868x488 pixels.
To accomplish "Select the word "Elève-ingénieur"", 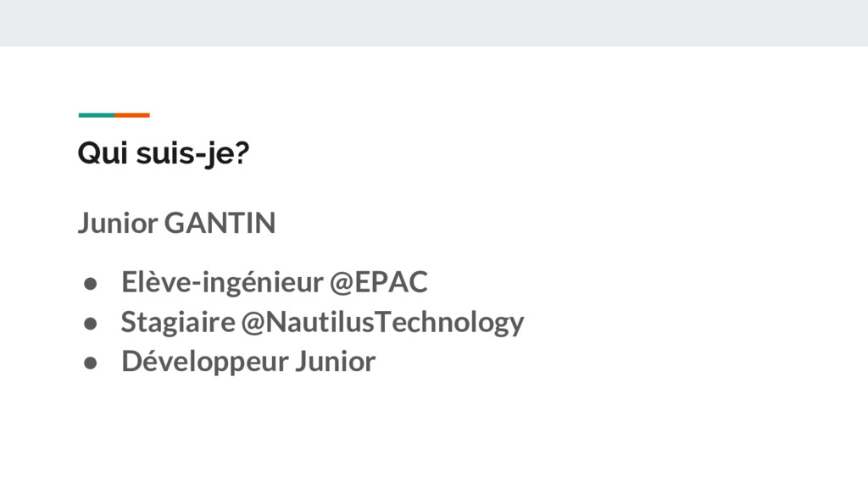I will [x=222, y=282].
